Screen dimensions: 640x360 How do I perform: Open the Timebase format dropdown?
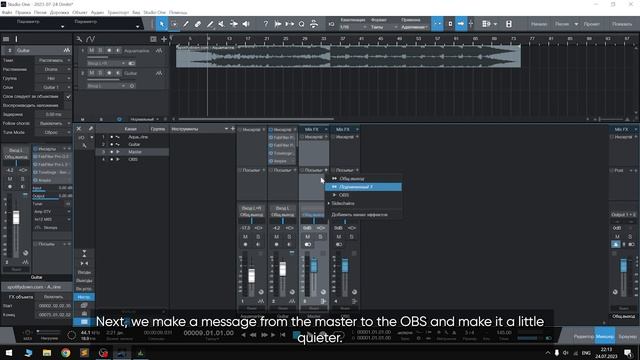point(384,27)
